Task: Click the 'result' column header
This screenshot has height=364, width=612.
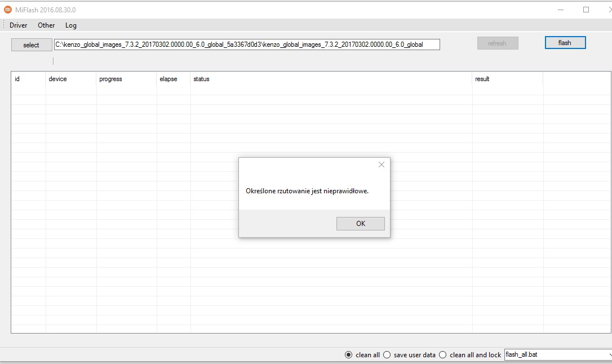Action: pos(482,79)
